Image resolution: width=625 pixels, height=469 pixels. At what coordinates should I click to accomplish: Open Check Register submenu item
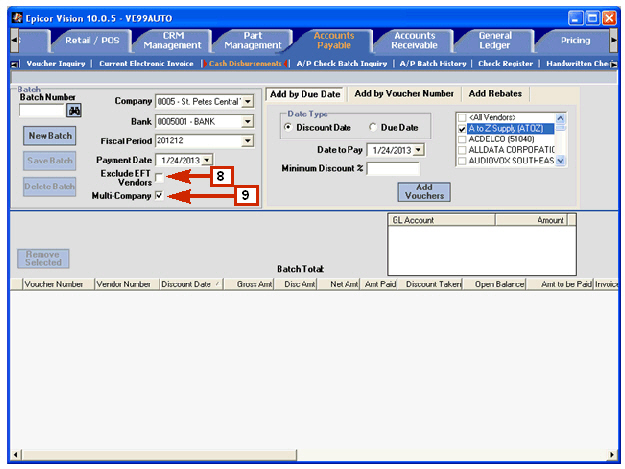tap(505, 63)
